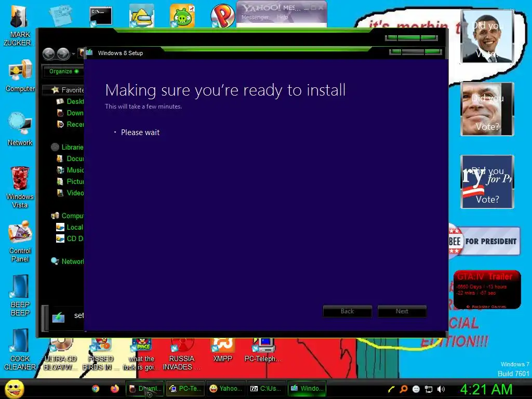Click the Explorer forward arrow button

coord(63,54)
